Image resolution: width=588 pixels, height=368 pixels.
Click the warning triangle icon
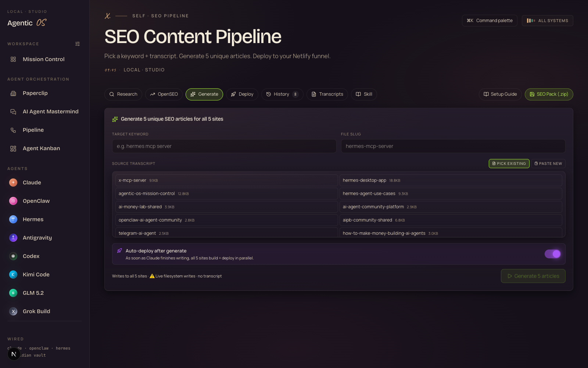point(152,276)
